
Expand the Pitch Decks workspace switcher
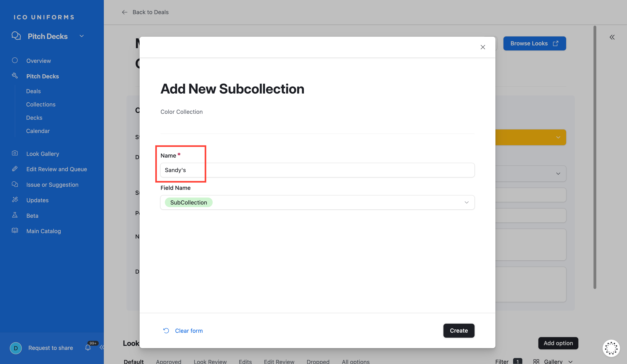(x=82, y=36)
